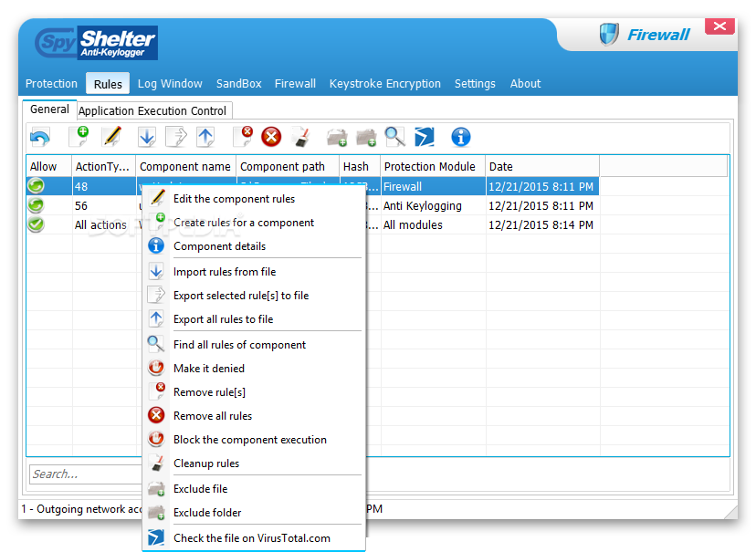Choose Find all rules of component
Screen dimensions: 756x552
click(x=254, y=344)
